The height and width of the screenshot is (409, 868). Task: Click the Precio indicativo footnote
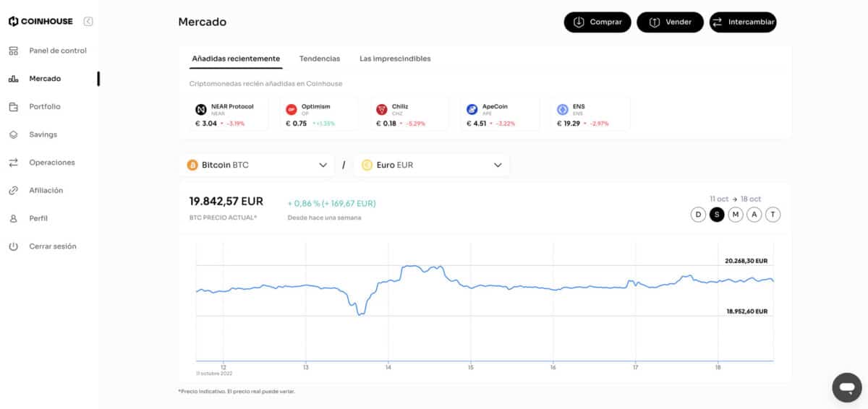point(237,391)
